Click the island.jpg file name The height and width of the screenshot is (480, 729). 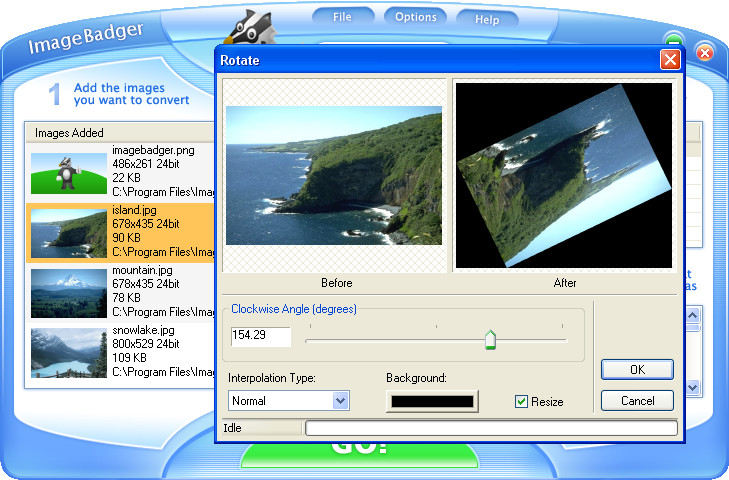[134, 210]
